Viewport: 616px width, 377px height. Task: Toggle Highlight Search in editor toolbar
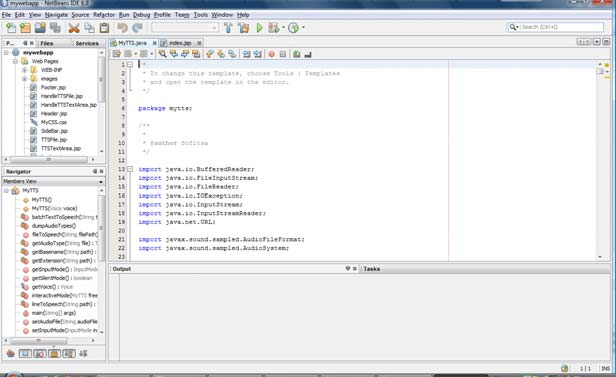pyautogui.click(x=196, y=54)
